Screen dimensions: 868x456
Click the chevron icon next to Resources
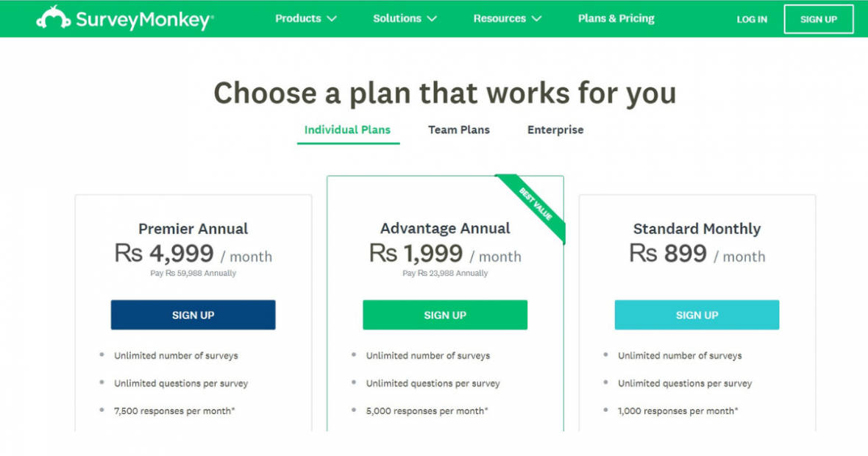pyautogui.click(x=536, y=19)
